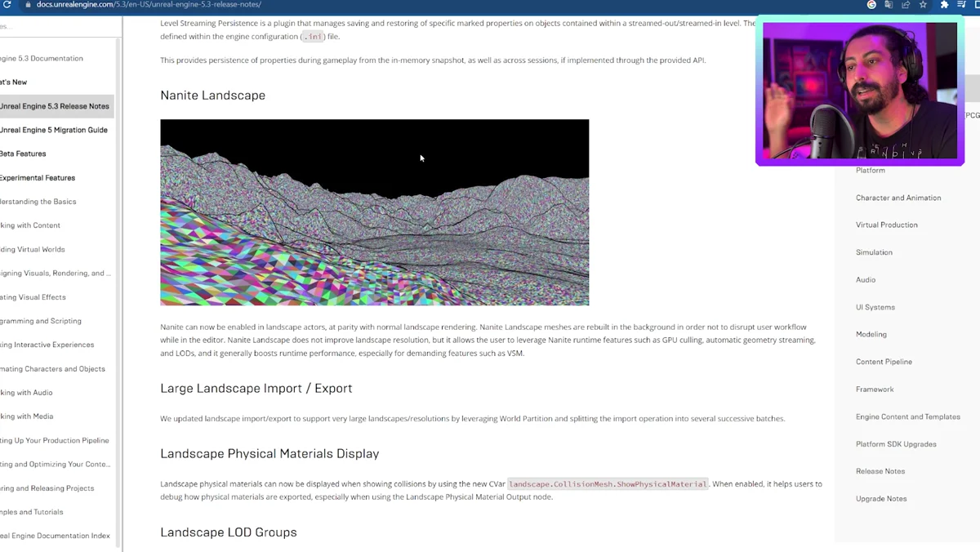The width and height of the screenshot is (980, 552).
Task: Open Understanding the Basics sidebar entry
Action: pos(38,202)
